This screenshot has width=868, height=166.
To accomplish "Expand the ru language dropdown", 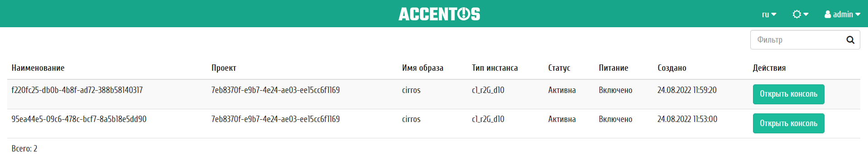I will [769, 15].
